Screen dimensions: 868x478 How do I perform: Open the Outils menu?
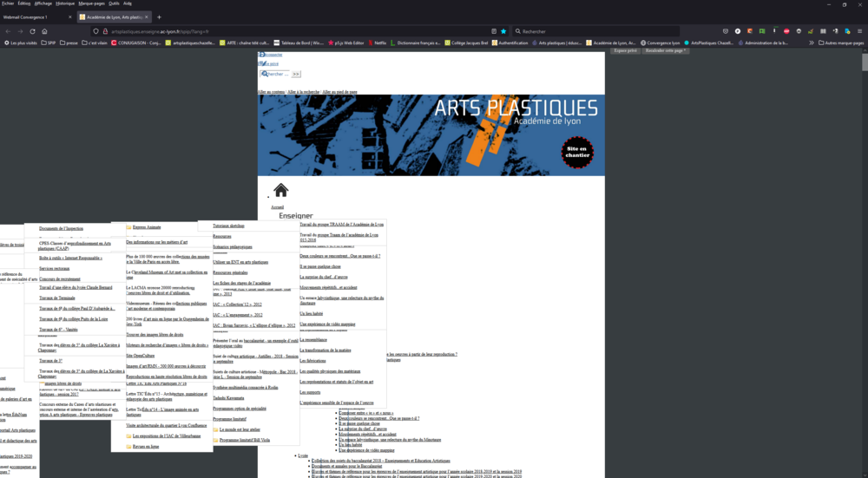pyautogui.click(x=114, y=3)
